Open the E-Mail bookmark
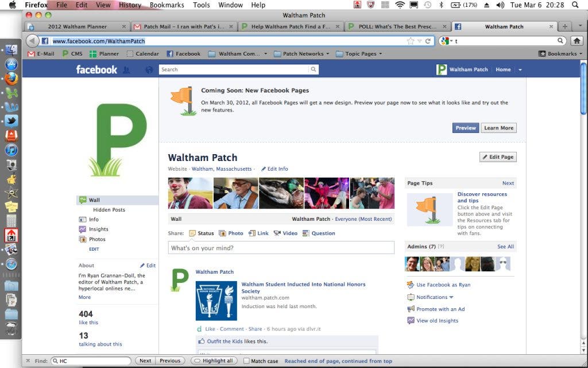The image size is (588, 368). pos(41,53)
